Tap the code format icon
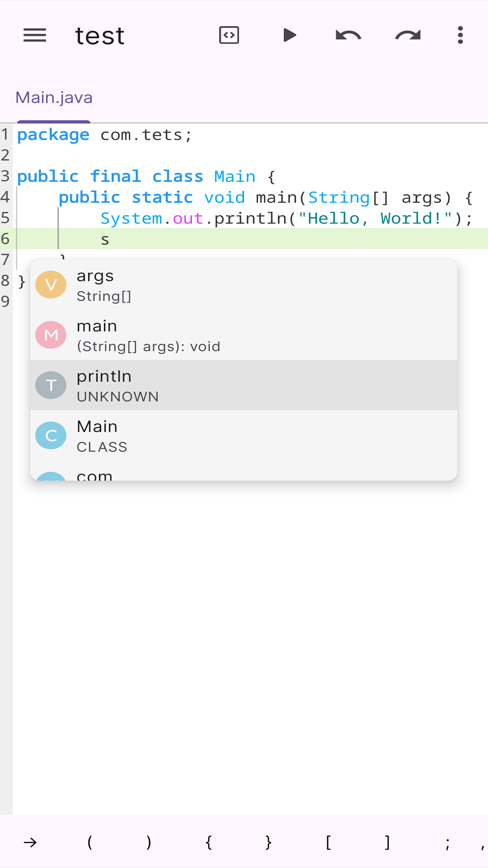488x868 pixels. click(x=229, y=35)
